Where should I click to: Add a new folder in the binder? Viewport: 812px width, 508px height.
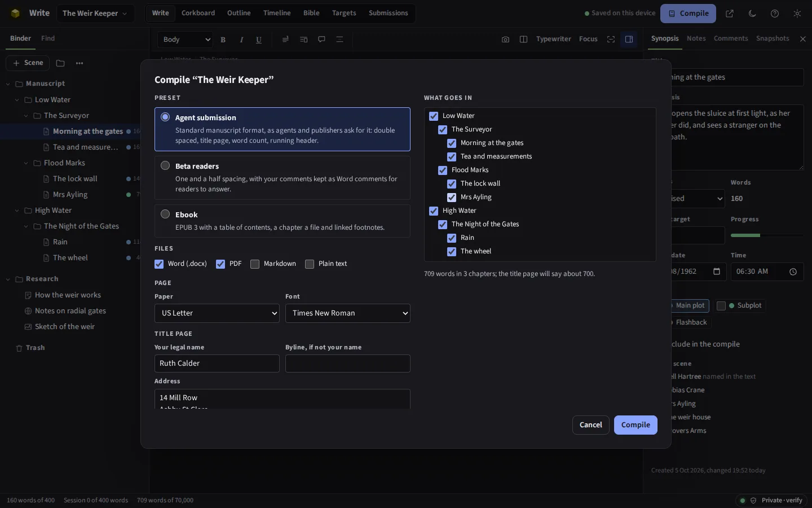coord(60,63)
